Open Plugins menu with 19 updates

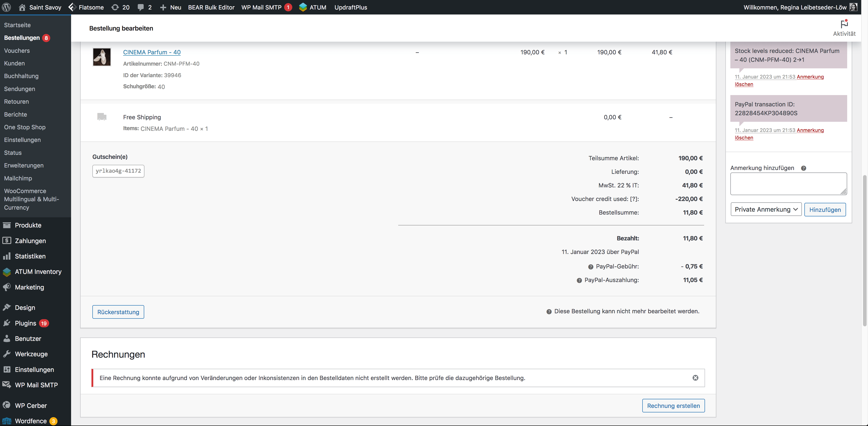coord(26,323)
